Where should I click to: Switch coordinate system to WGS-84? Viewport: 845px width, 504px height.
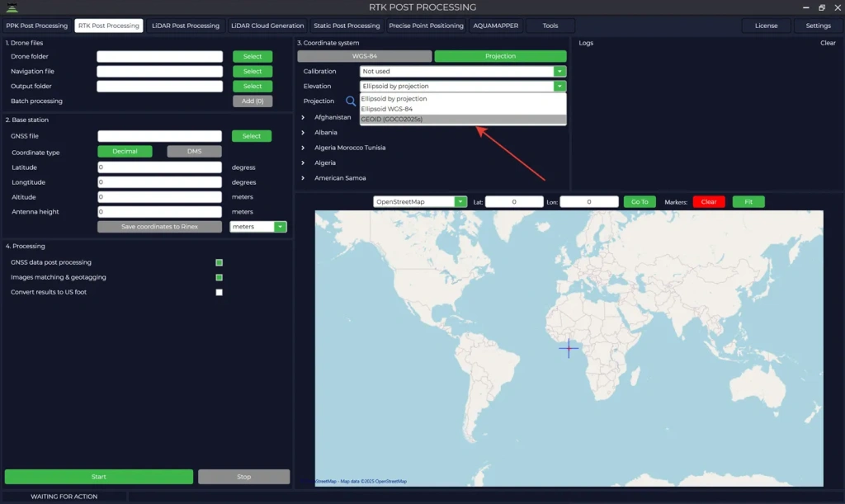click(x=366, y=56)
